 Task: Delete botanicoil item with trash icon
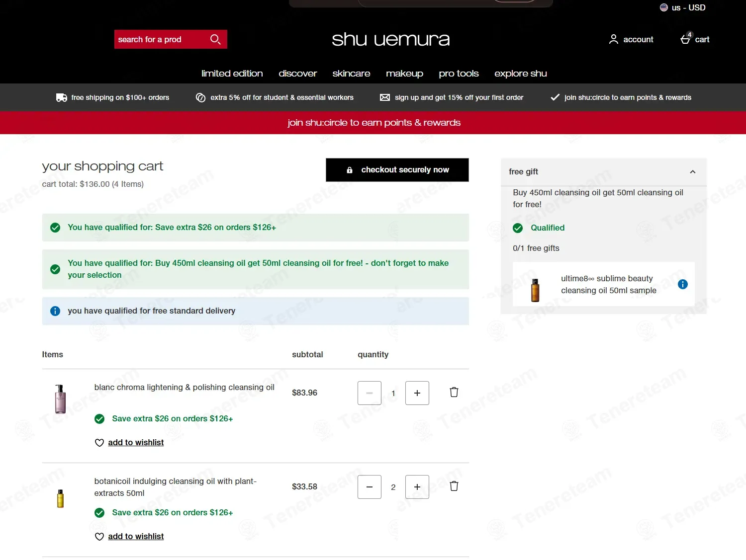[x=454, y=486]
